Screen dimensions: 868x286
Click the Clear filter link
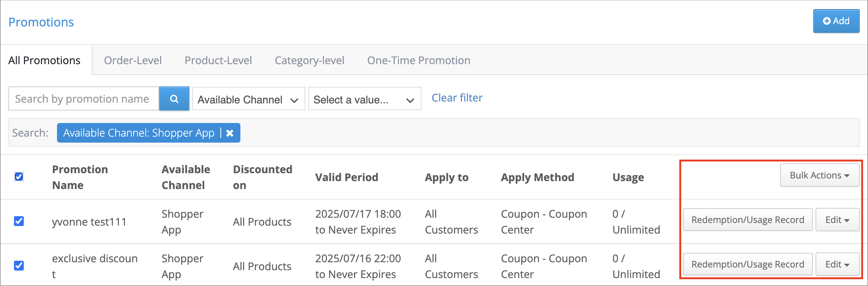457,98
